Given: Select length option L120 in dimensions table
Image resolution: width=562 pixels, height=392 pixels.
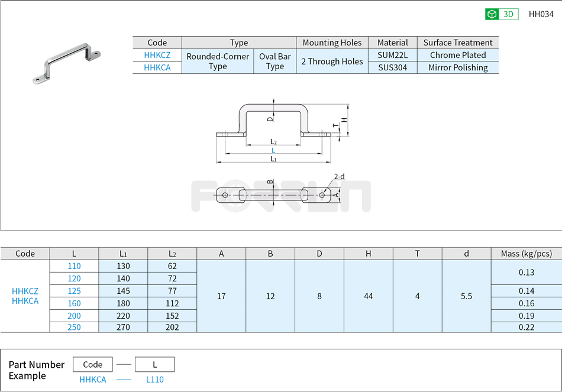Looking at the screenshot, I should (75, 278).
